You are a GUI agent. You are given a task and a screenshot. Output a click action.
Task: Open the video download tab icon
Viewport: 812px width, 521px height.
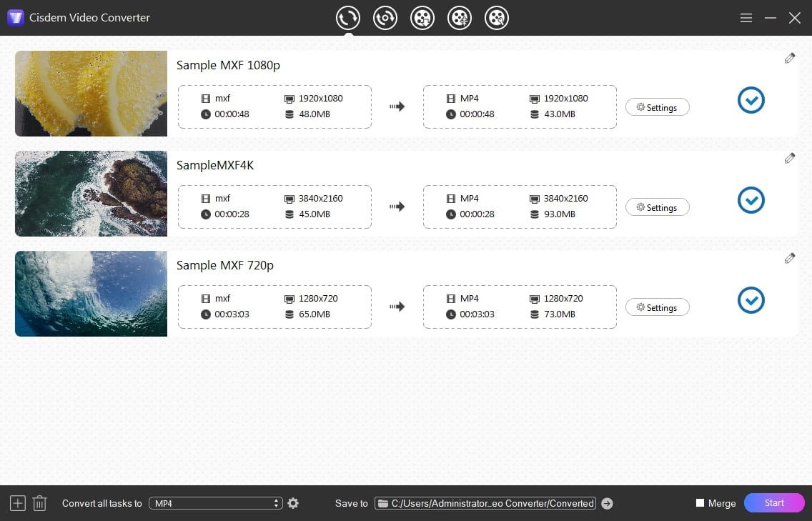422,18
